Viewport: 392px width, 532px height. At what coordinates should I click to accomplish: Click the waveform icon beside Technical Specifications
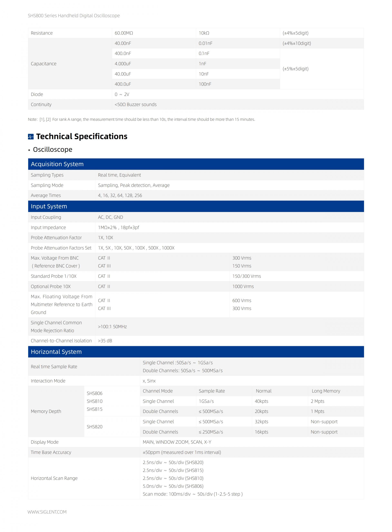click(x=31, y=136)
